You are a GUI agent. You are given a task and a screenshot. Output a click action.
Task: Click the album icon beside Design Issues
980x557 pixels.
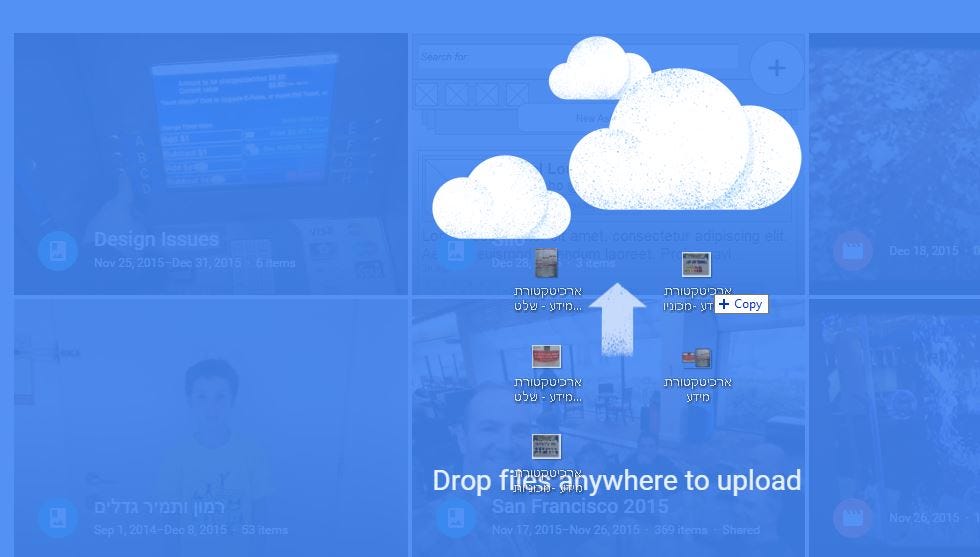point(58,251)
